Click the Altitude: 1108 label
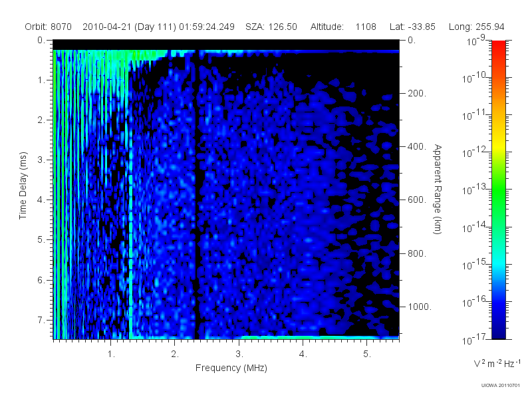Image resolution: width=532 pixels, height=399 pixels. 343,27
